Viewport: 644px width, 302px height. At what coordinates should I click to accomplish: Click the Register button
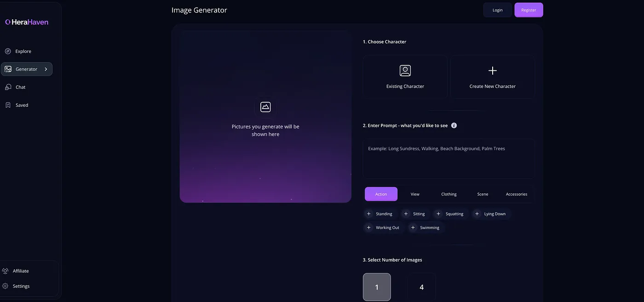click(x=529, y=10)
